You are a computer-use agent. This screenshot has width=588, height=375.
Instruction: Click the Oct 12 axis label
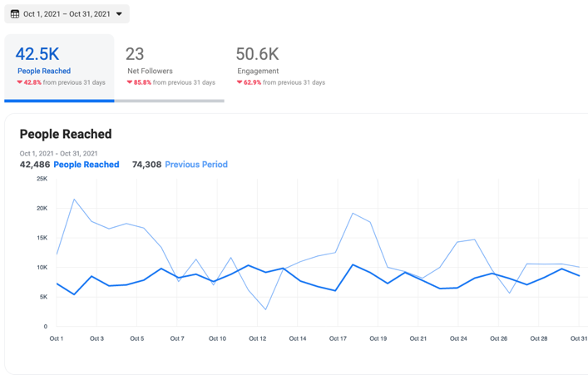(258, 338)
